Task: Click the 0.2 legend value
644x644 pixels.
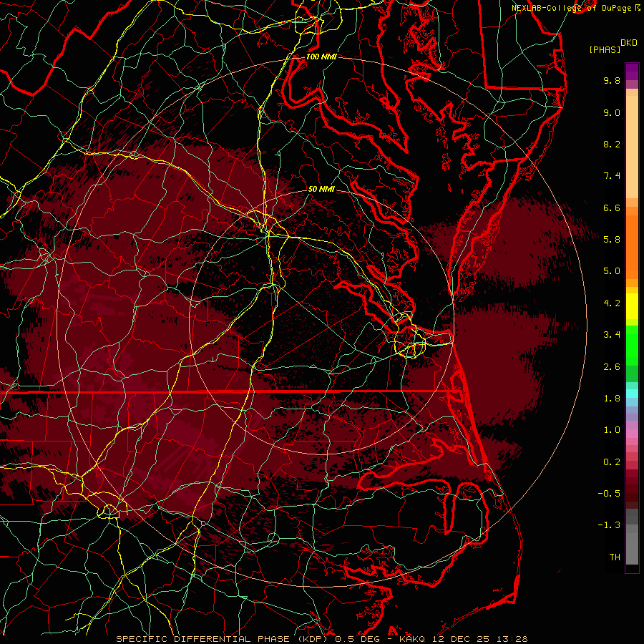Action: click(612, 462)
